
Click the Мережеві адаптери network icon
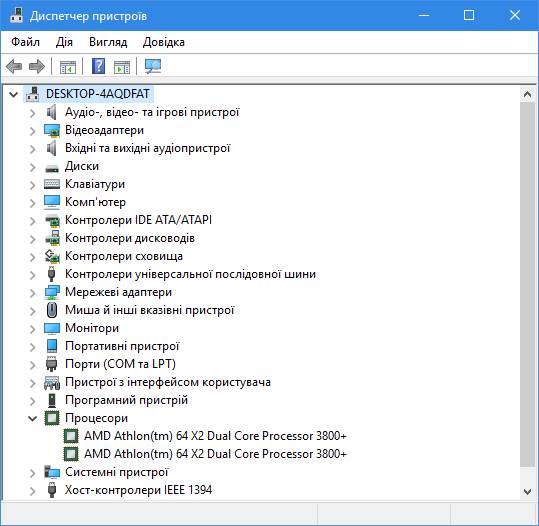pos(52,292)
